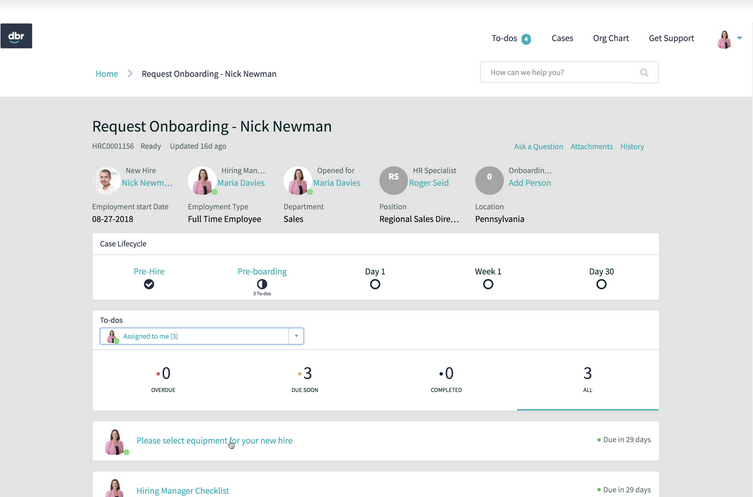753x497 pixels.
Task: Expand the user profile dropdown arrow
Action: (740, 38)
